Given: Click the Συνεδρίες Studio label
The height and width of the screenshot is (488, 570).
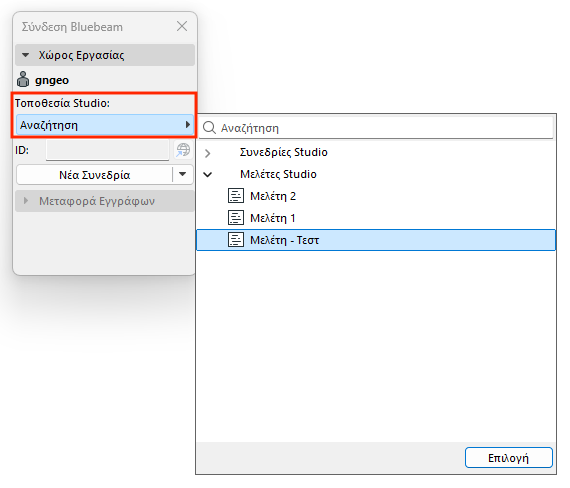Looking at the screenshot, I should pos(284,152).
